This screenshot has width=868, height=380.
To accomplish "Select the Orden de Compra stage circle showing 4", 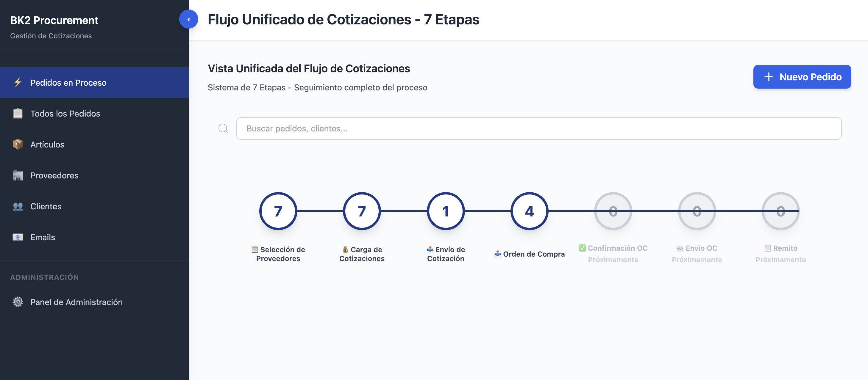I will tap(529, 211).
